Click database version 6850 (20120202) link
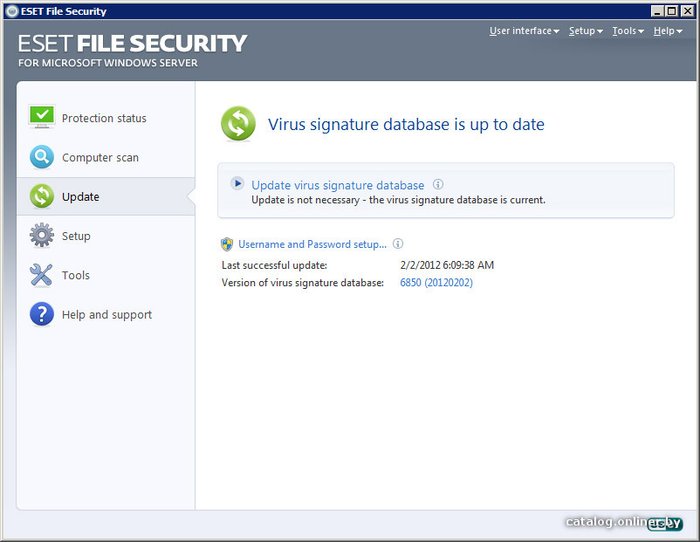 [436, 283]
